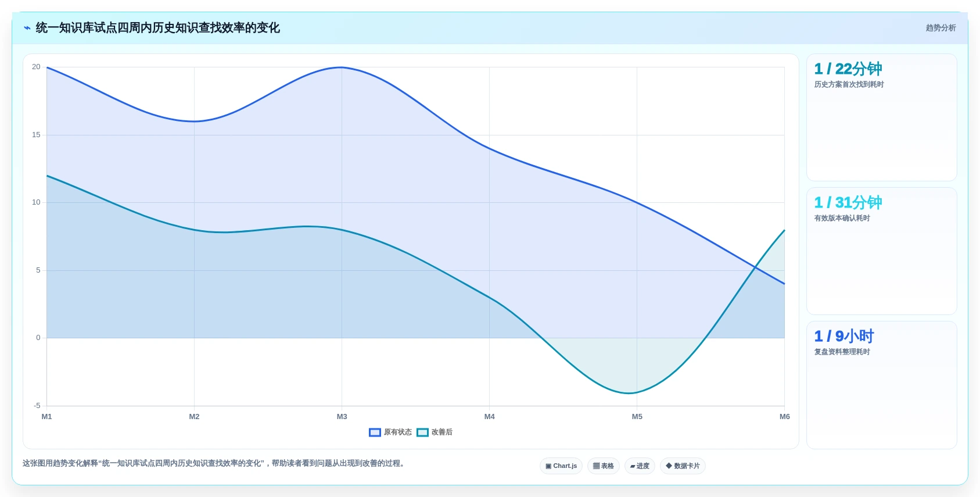Screen dimensions: 980x497
Task: Click the M5 axis label
Action: [x=637, y=417]
